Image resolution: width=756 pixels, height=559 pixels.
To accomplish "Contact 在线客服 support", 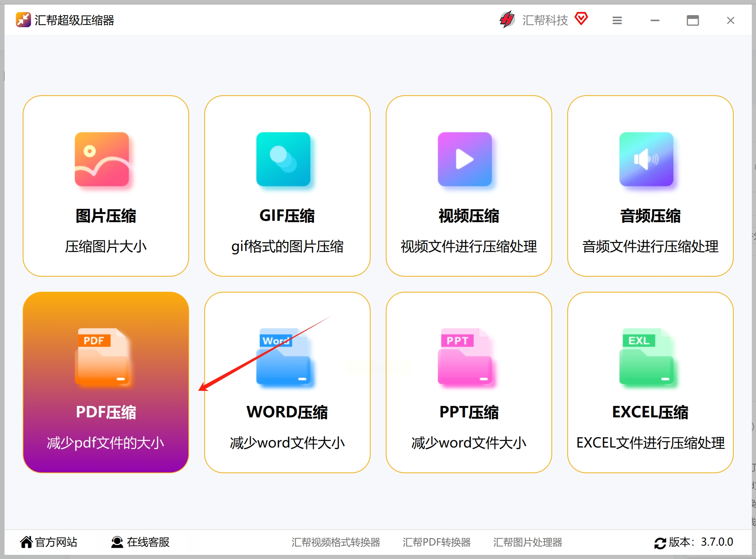I will tap(140, 542).
